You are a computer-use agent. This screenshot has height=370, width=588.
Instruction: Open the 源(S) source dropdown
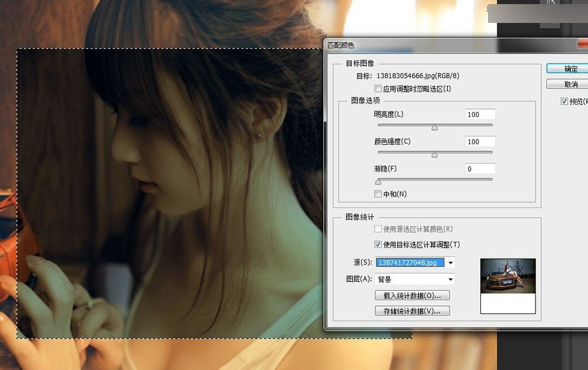point(415,263)
